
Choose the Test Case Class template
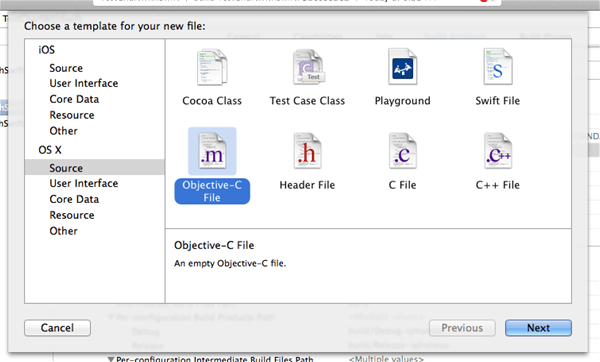(x=308, y=67)
